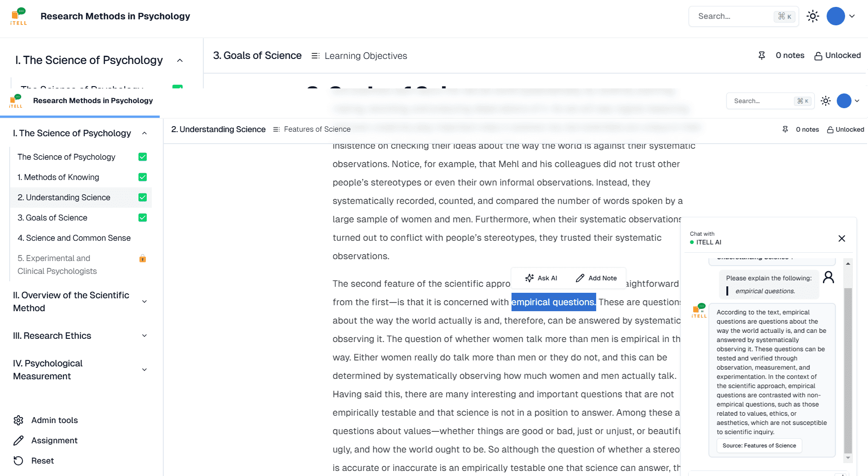
Task: Click the Ask AI sparkle icon
Action: pos(529,278)
